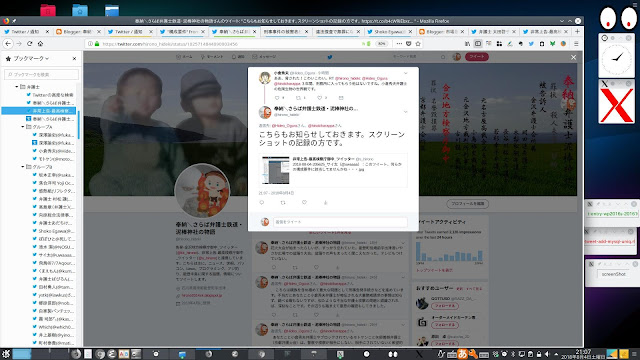
Task: Click the screenShot widget on desktop
Action: [x=613, y=274]
